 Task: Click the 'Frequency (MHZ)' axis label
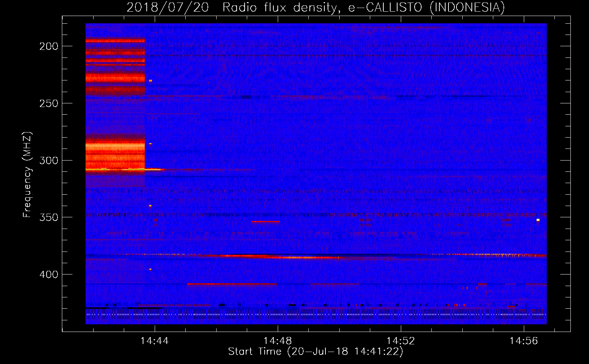coord(27,175)
